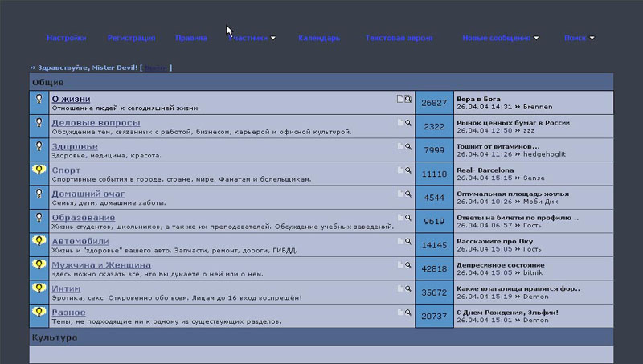643x364 pixels.
Task: Click the lightbulb status icon beside Деловые вопросы
Action: (38, 124)
